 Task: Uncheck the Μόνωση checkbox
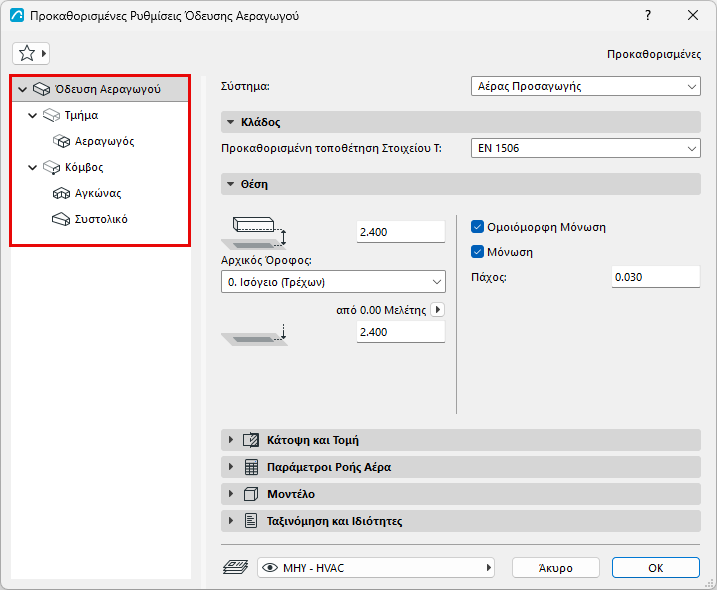[x=477, y=252]
